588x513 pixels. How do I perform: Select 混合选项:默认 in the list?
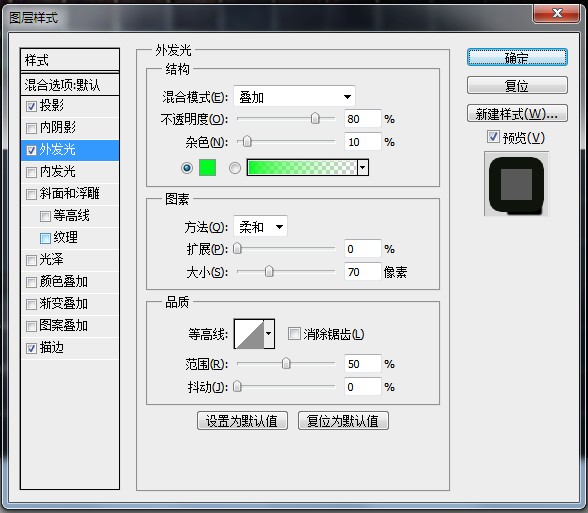pos(70,85)
